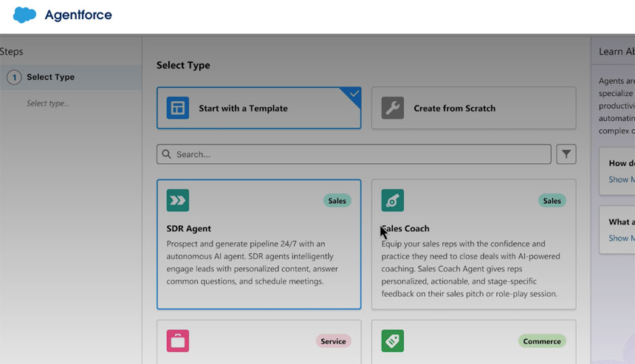
Task: Open the filter funnel icon button
Action: (566, 154)
